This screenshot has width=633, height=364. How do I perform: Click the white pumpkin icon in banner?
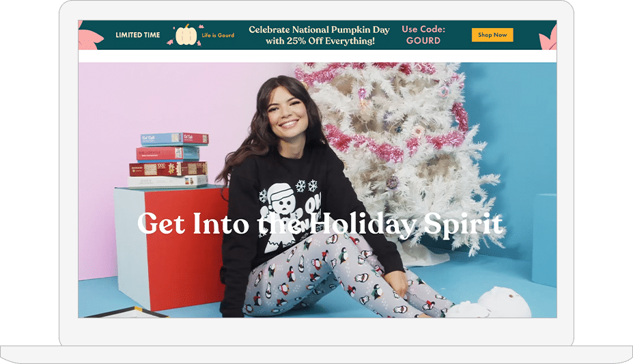186,35
